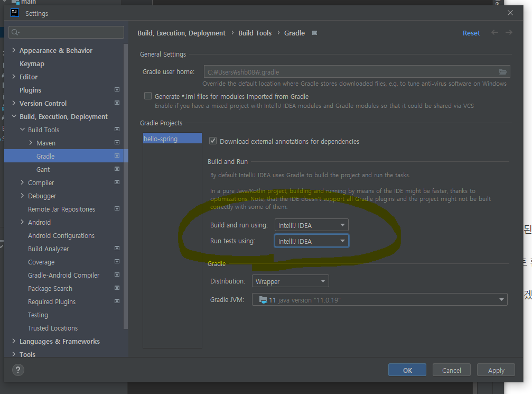Click the forward navigation arrow
The height and width of the screenshot is (394, 532).
pos(509,33)
